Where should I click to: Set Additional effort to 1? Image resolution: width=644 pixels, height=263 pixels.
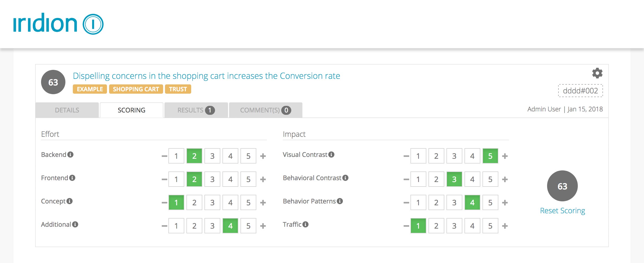(x=176, y=226)
